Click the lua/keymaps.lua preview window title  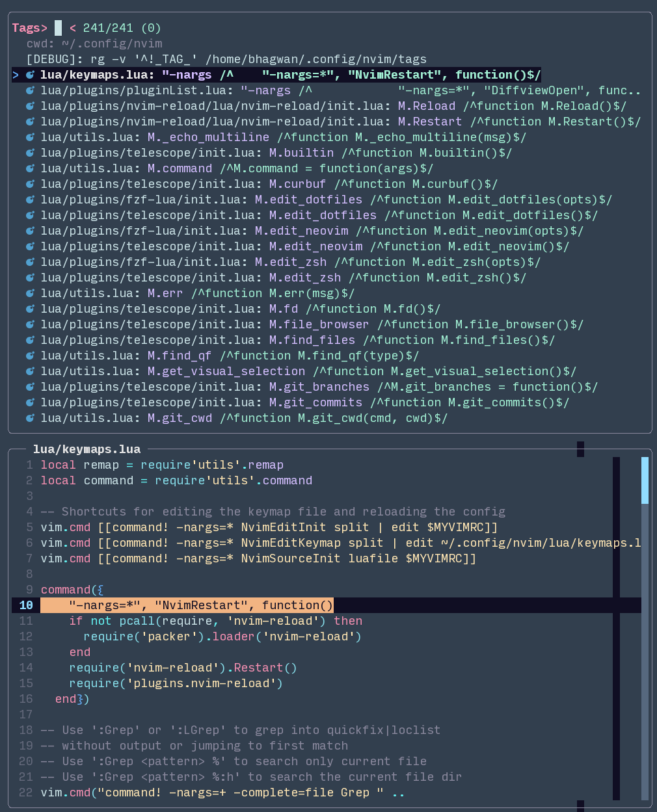pos(87,449)
